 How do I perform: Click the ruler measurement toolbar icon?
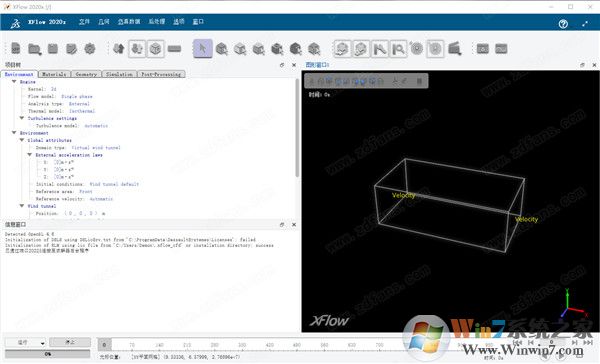[x=174, y=49]
